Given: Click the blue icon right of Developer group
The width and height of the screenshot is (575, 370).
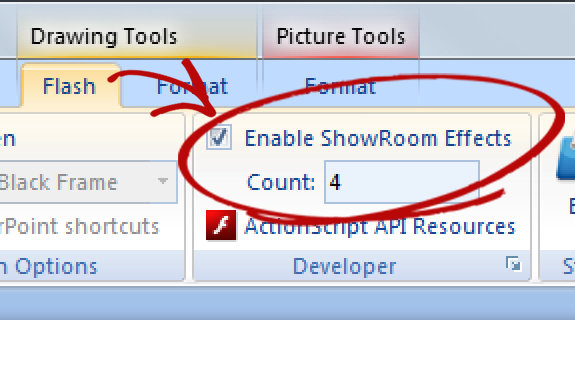Looking at the screenshot, I should [565, 160].
